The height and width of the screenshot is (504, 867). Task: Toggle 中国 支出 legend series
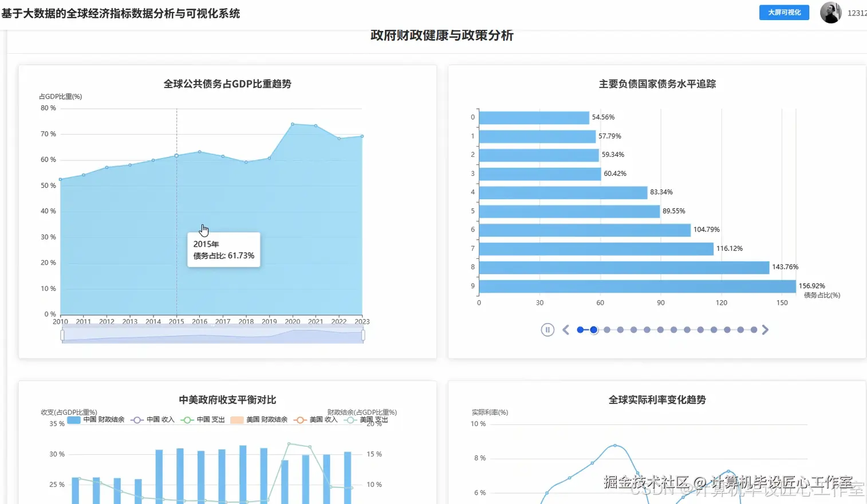point(203,420)
